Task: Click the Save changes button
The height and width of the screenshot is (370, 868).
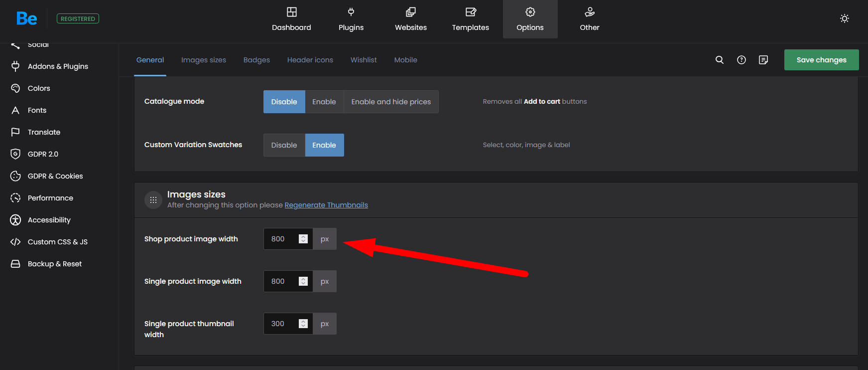Action: point(821,60)
